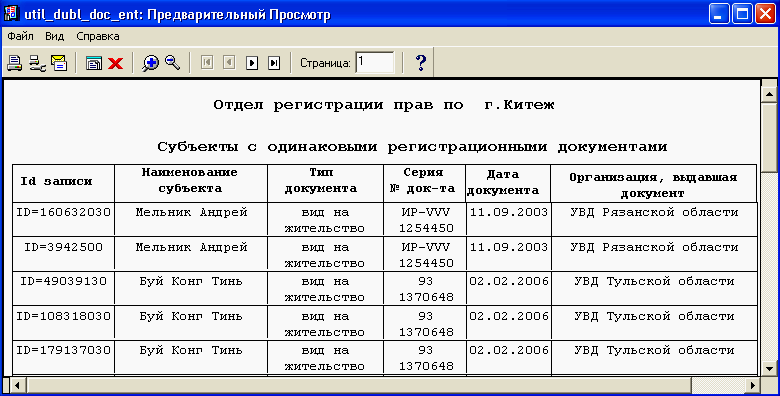The height and width of the screenshot is (396, 780).
Task: Click subtitle 'Субъекты с одинаковыми регистрационными документами'
Action: 412,147
